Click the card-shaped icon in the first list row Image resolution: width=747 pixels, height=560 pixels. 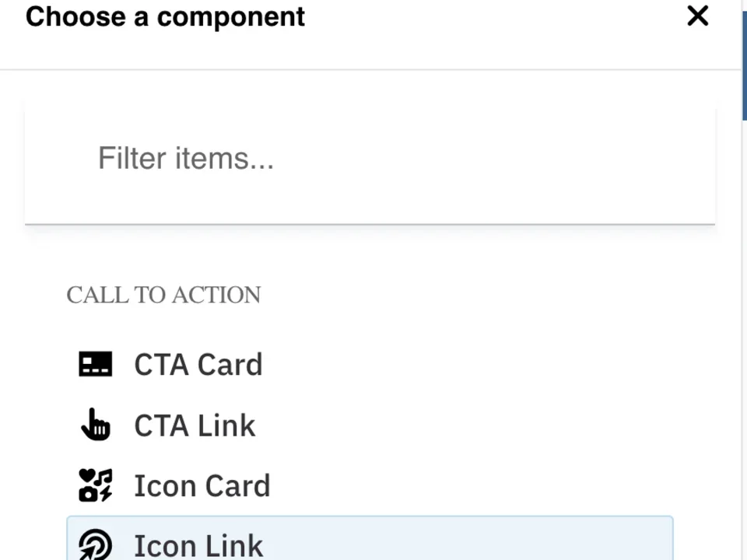point(95,363)
